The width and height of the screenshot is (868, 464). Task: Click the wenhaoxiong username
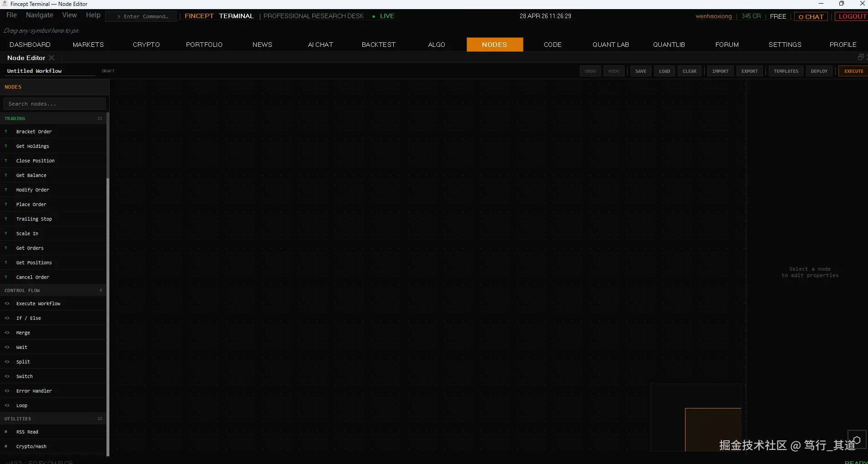(714, 16)
